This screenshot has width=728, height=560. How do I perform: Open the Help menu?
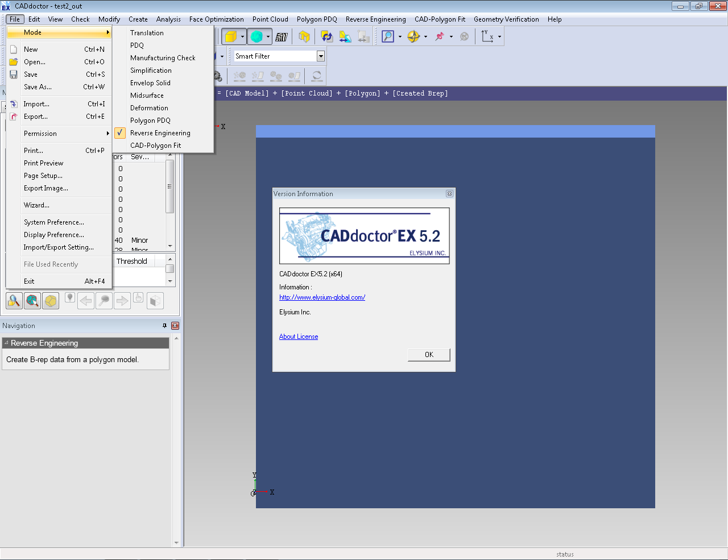coord(555,19)
